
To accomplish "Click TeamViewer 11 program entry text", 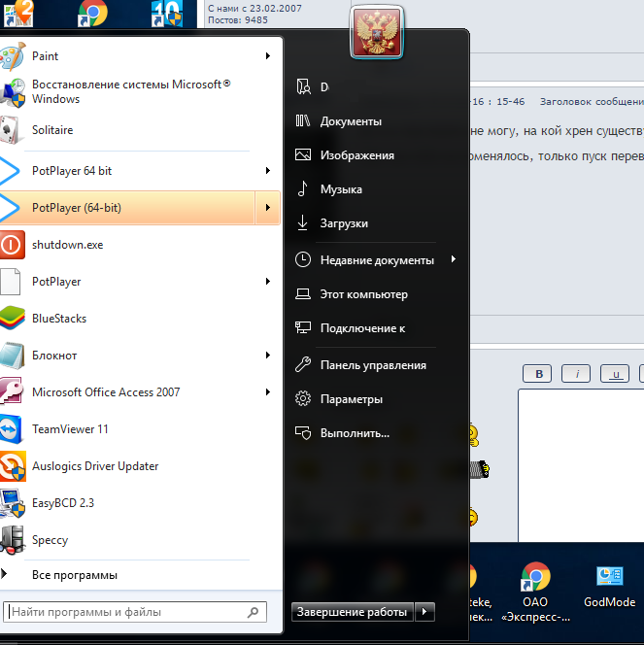I will tap(70, 429).
